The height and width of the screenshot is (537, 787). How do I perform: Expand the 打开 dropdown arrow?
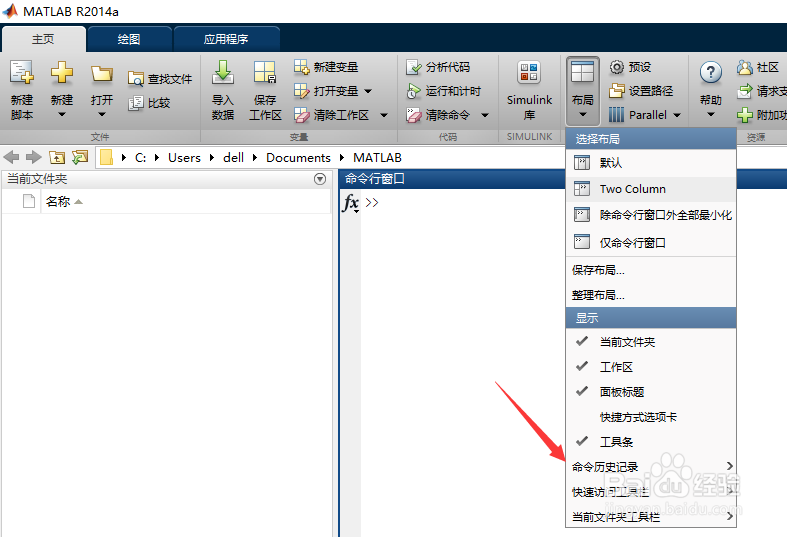[102, 115]
